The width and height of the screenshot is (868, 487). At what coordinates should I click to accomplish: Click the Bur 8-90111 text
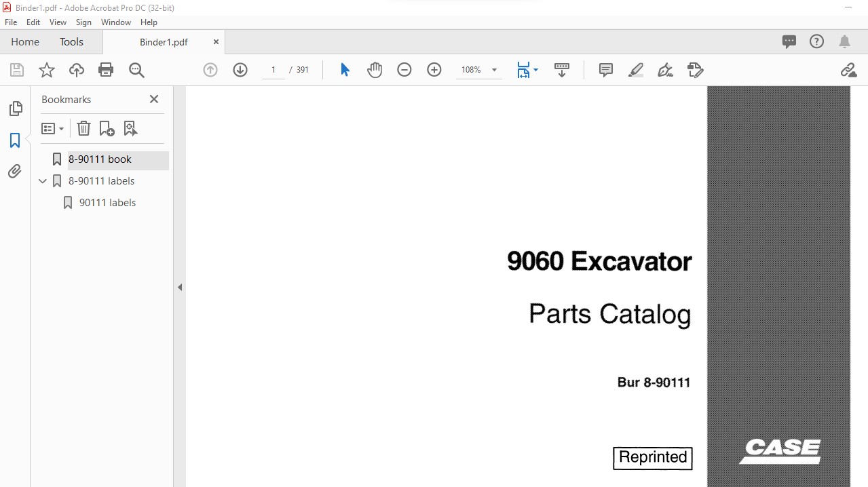click(654, 383)
